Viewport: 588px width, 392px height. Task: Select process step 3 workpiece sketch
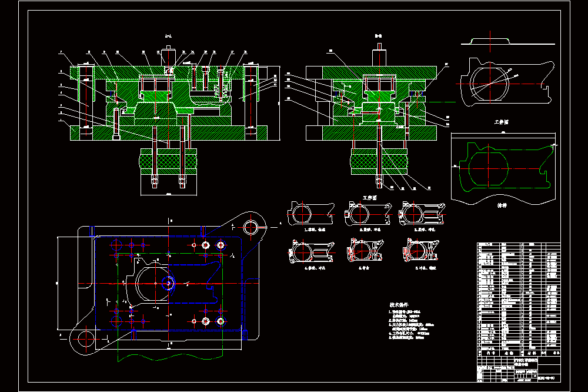click(x=422, y=214)
